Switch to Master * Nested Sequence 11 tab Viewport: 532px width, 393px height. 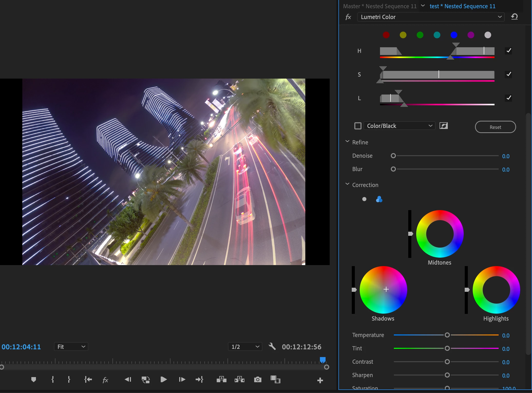(x=380, y=6)
